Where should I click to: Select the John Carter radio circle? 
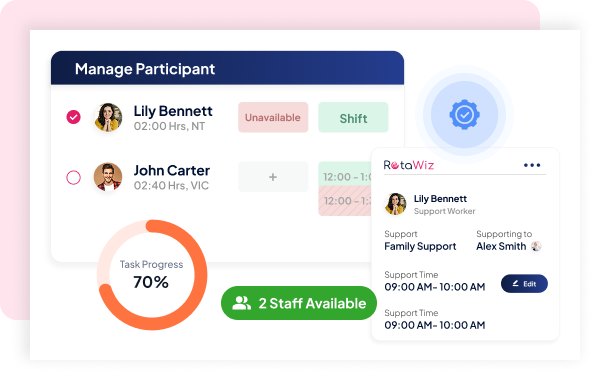tap(73, 177)
